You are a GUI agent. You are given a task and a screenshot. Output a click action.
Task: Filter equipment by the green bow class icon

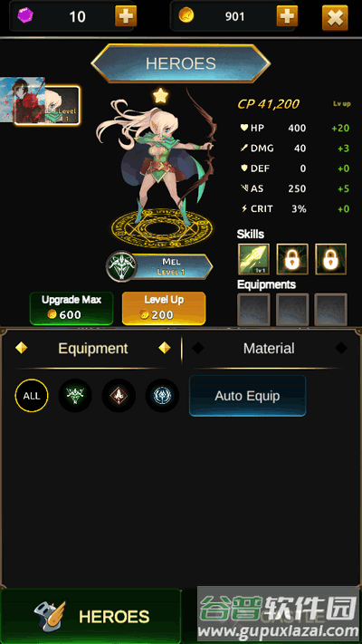pyautogui.click(x=75, y=396)
